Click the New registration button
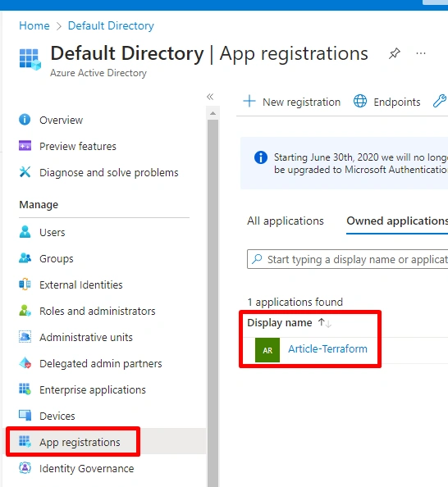The height and width of the screenshot is (487, 448). 291,102
